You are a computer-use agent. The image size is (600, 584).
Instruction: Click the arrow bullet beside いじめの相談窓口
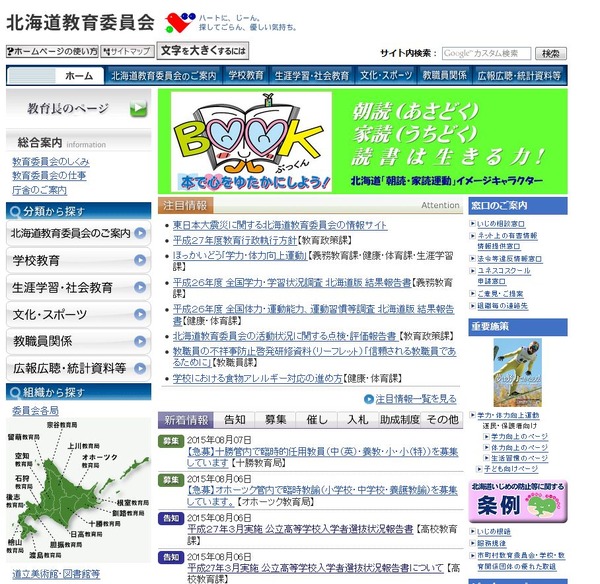[473, 223]
